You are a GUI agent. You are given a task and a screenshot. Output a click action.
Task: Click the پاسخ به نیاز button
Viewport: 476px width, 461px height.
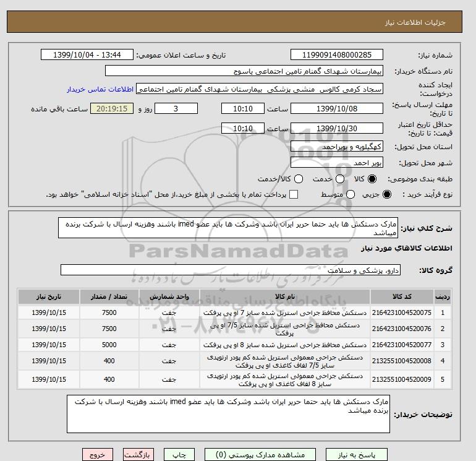(357, 455)
